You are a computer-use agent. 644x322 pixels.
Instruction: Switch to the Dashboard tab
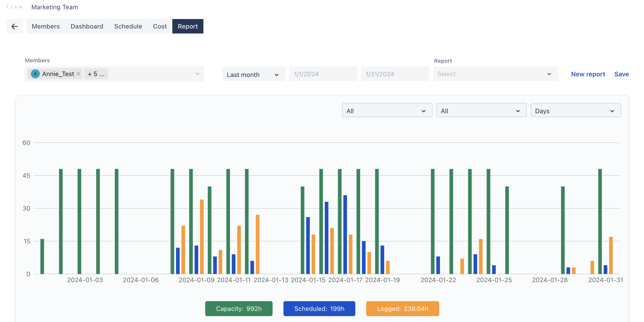(87, 26)
